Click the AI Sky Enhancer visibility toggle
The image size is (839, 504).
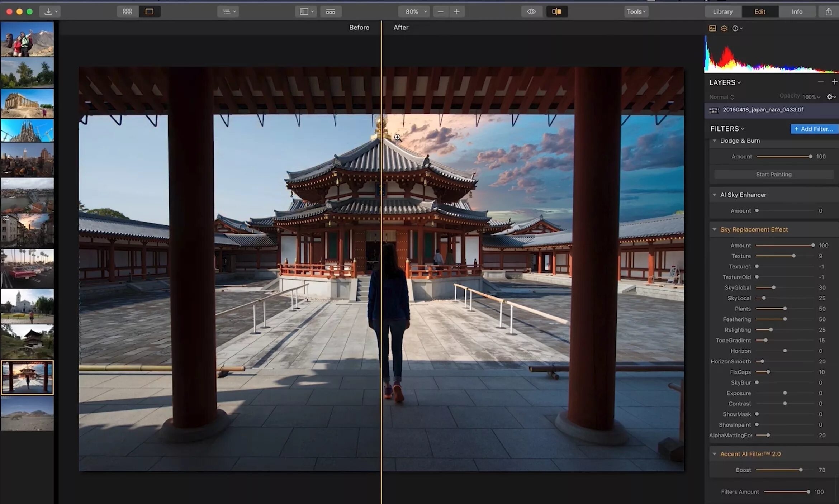coord(715,194)
